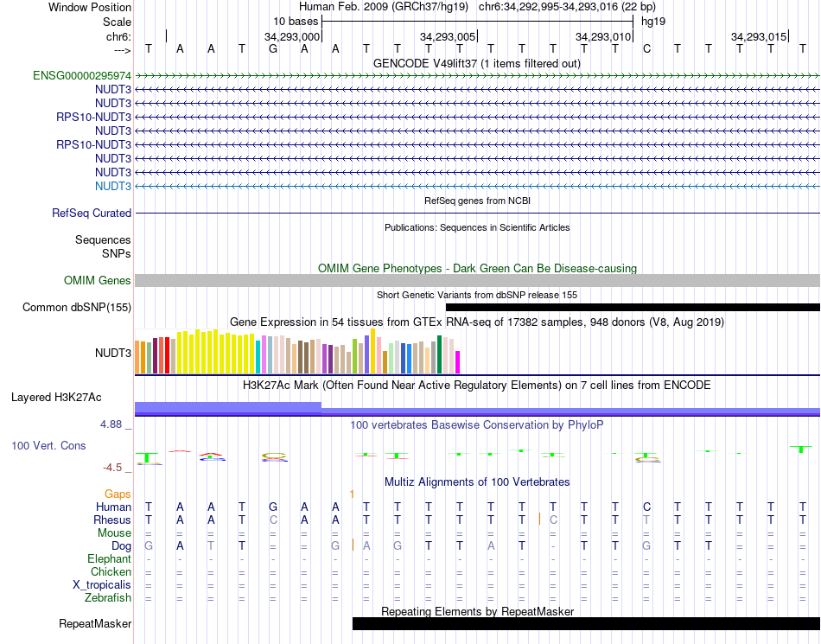The height and width of the screenshot is (644, 821).
Task: Click the 34,293,005 position marker
Action: tap(448, 36)
